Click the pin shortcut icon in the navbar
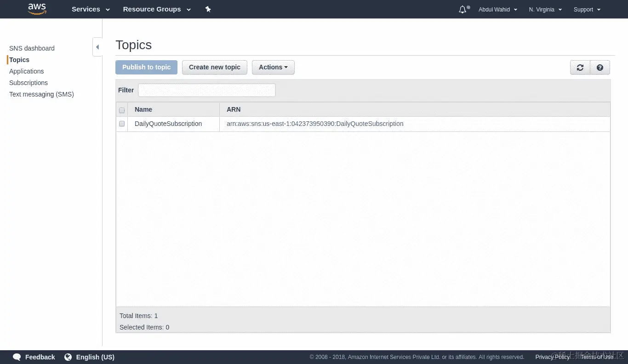Viewport: 628px width, 364px height. pyautogui.click(x=208, y=9)
